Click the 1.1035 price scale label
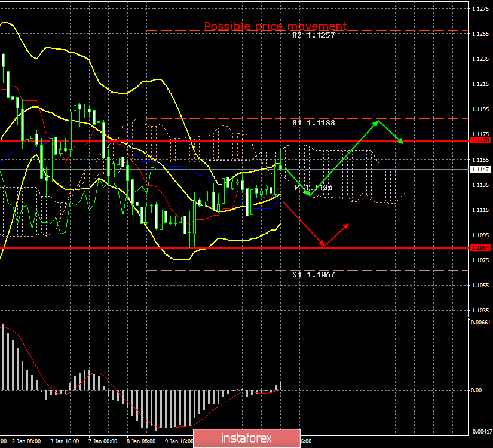The image size is (493, 448). click(x=480, y=311)
